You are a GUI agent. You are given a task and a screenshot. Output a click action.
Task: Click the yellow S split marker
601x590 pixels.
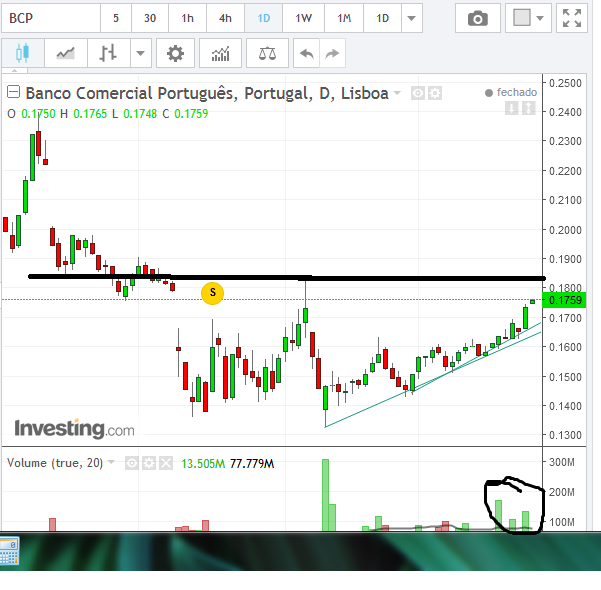tap(212, 293)
